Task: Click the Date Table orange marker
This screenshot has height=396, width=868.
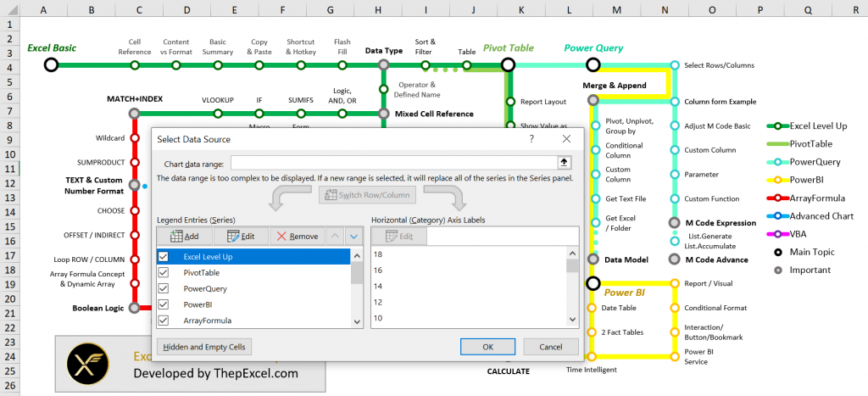Action: [x=591, y=308]
